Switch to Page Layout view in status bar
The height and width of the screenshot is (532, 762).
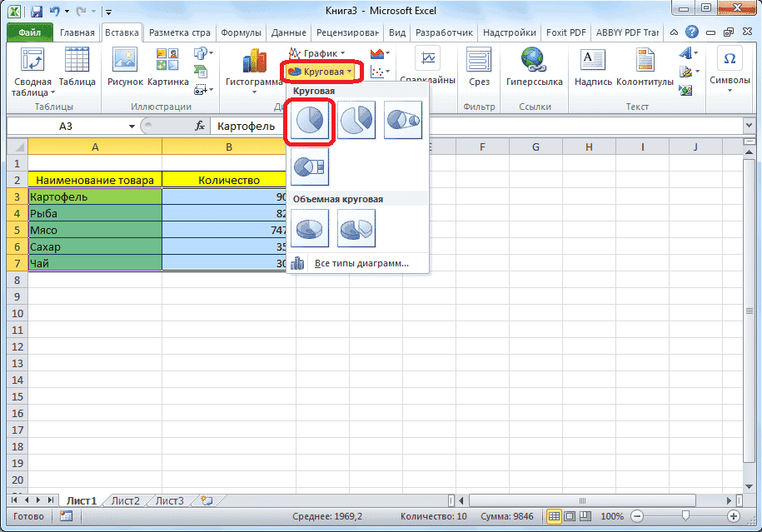coord(570,517)
